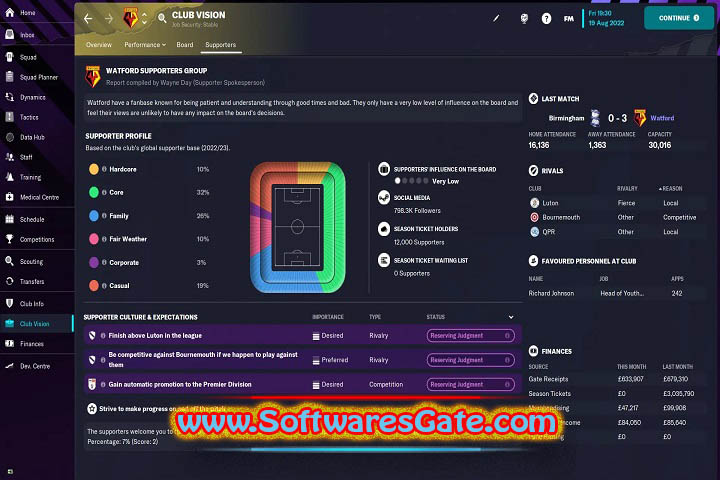Click info icon beside Hardcore

(x=104, y=169)
